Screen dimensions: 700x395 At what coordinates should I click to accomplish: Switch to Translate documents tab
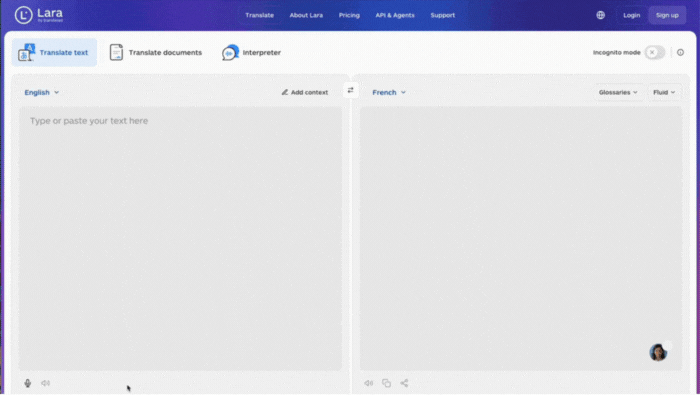156,52
